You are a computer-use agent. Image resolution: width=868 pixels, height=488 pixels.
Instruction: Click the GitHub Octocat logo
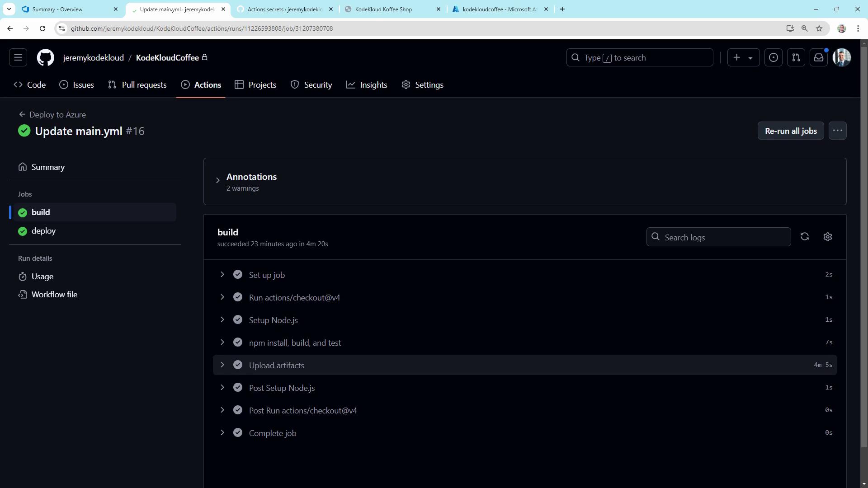click(x=45, y=58)
